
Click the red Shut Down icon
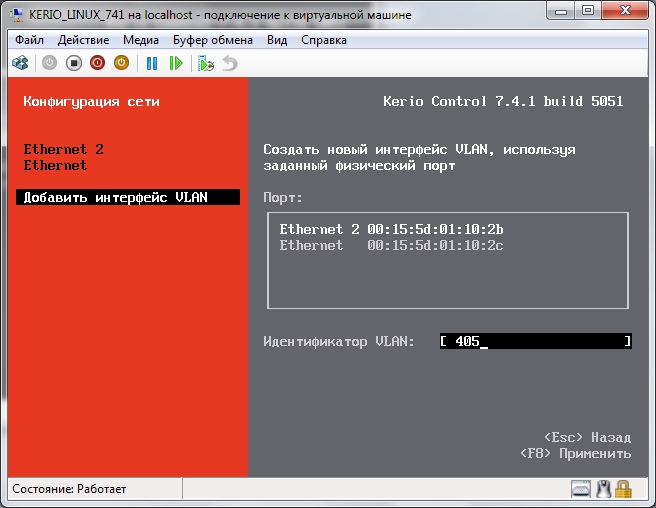(x=97, y=63)
